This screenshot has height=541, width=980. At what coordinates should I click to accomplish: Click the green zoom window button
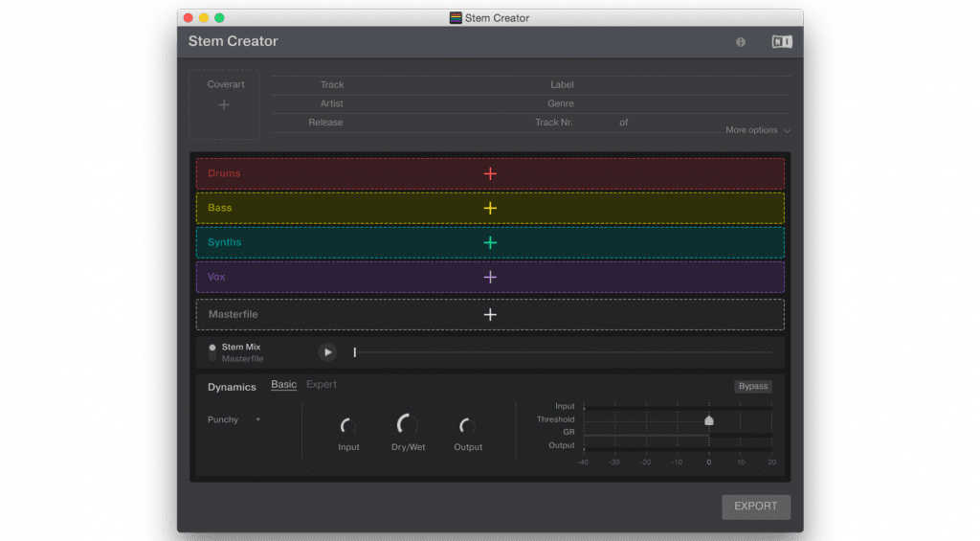219,18
